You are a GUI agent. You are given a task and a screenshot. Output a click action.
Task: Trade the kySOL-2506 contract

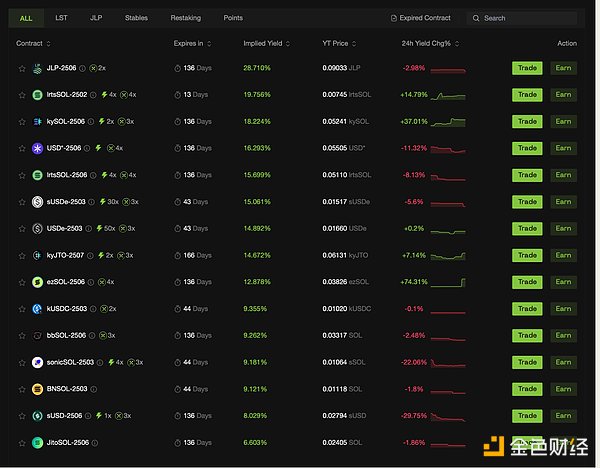[x=527, y=121]
